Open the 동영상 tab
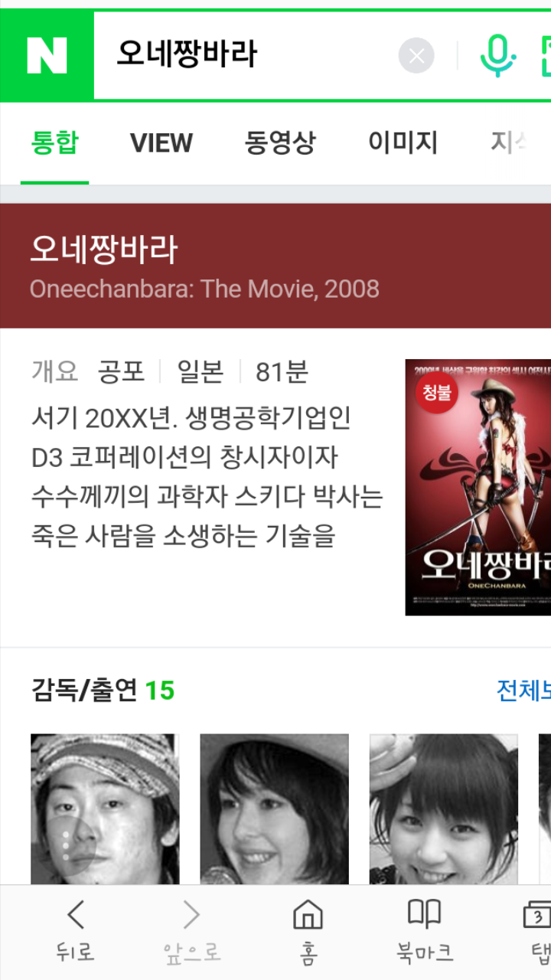Viewport: 551px width, 980px height. (x=280, y=143)
